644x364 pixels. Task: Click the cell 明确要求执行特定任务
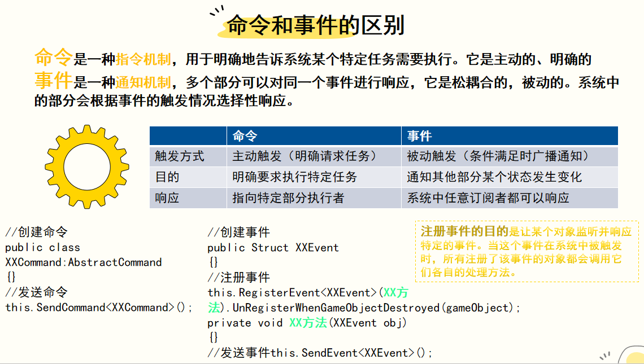pos(314,177)
